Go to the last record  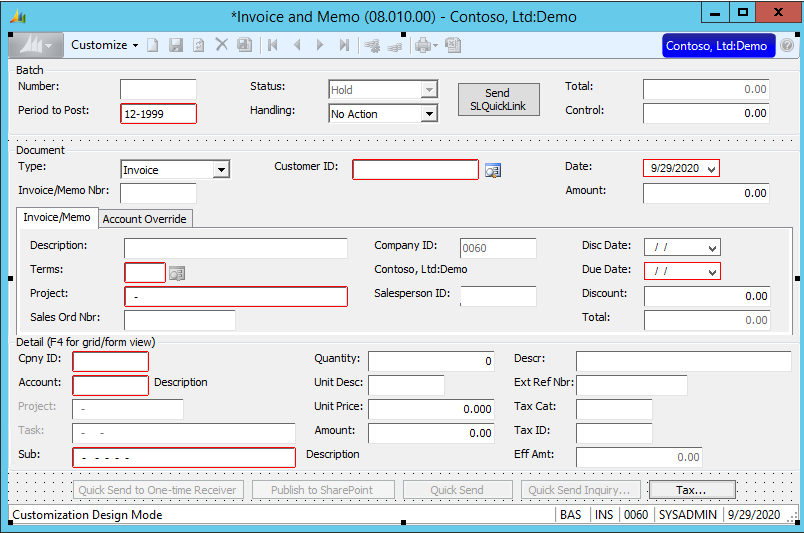point(345,45)
